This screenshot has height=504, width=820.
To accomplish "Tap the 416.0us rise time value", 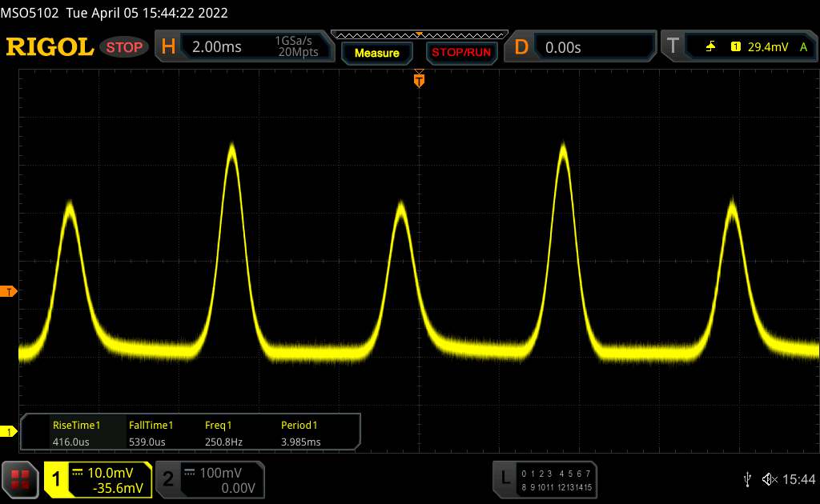I will coord(70,442).
